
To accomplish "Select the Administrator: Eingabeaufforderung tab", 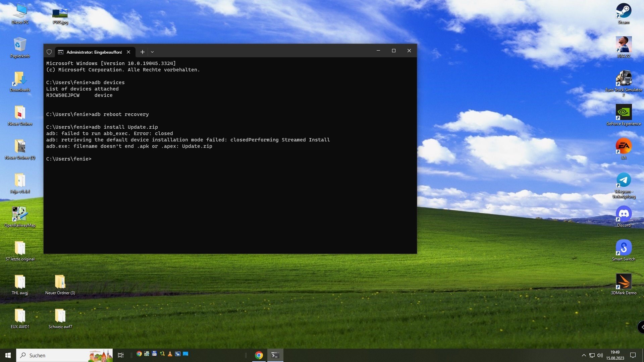I will click(x=94, y=52).
